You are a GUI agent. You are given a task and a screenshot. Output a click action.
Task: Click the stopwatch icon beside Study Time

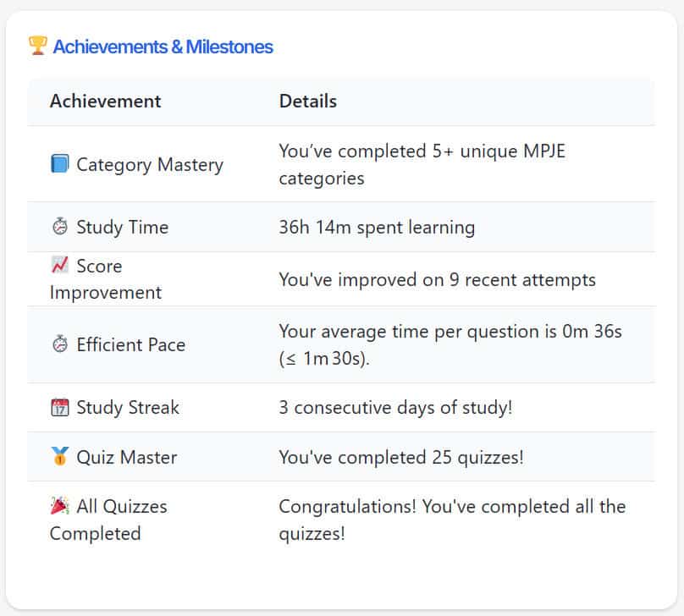[59, 227]
